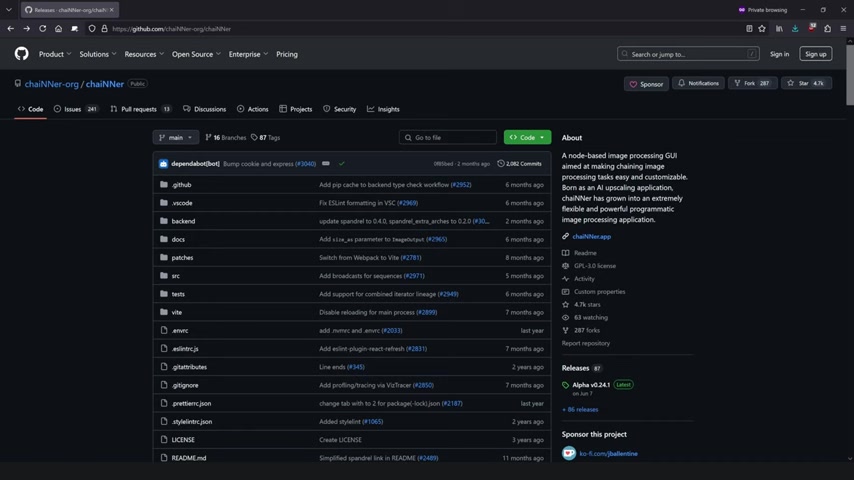The width and height of the screenshot is (854, 480).
Task: Click the Sign up button
Action: [x=815, y=54]
